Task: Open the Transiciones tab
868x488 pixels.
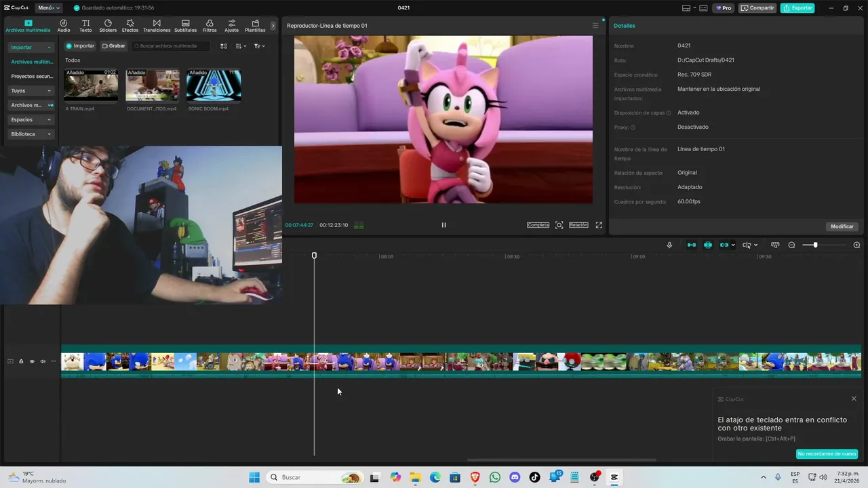Action: 157,26
